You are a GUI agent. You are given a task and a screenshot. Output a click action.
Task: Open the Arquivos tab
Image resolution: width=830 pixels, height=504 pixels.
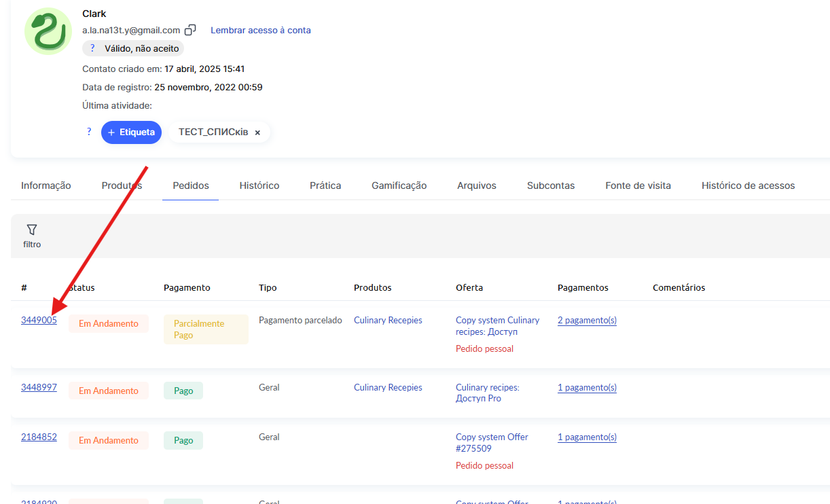point(476,185)
